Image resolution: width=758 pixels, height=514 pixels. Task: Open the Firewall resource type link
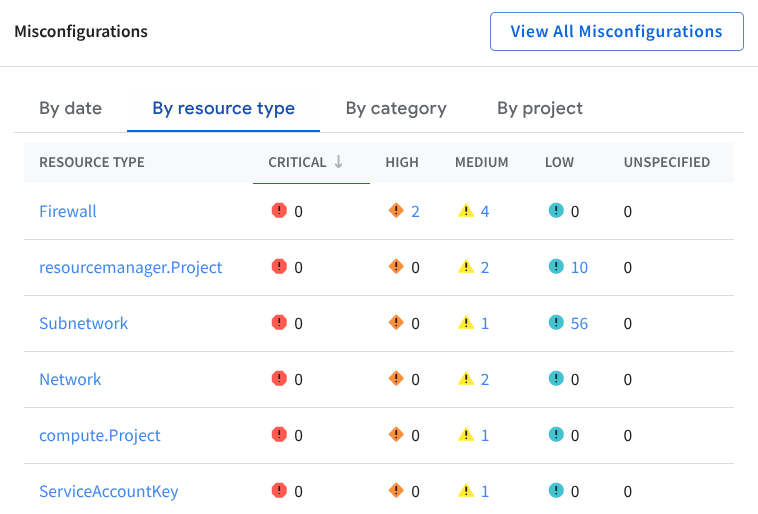68,211
